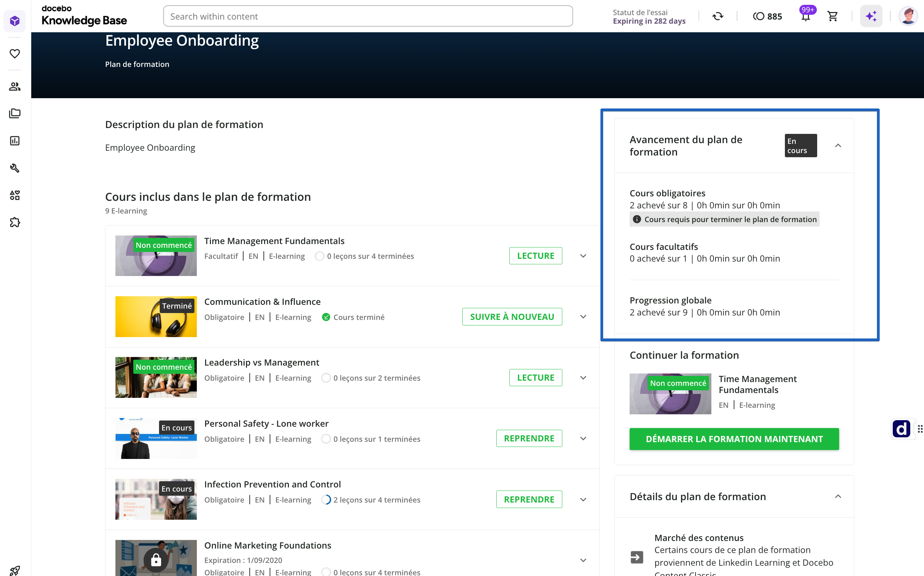Click the notifications bell with 99+ badge
The width and height of the screenshot is (924, 576).
coord(805,16)
